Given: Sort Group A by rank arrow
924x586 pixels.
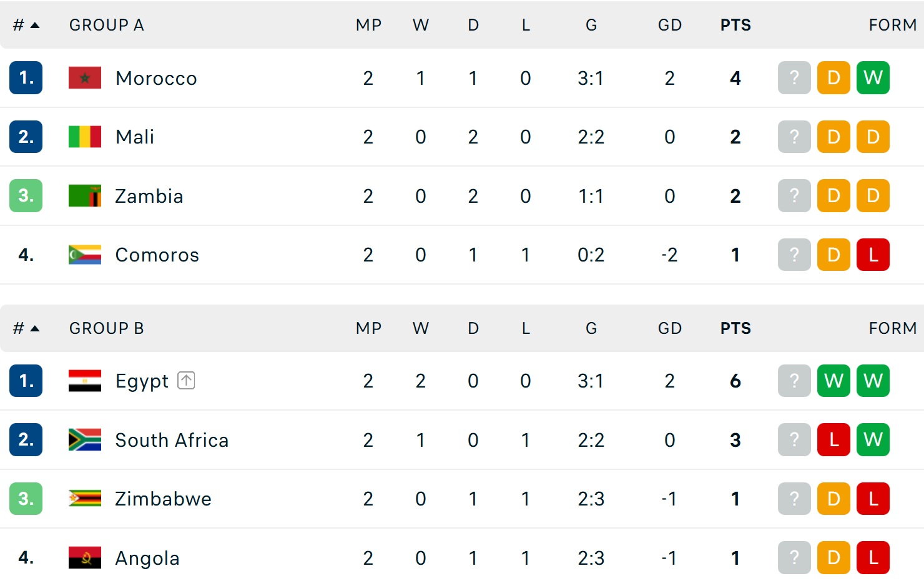Looking at the screenshot, I should click(x=34, y=25).
